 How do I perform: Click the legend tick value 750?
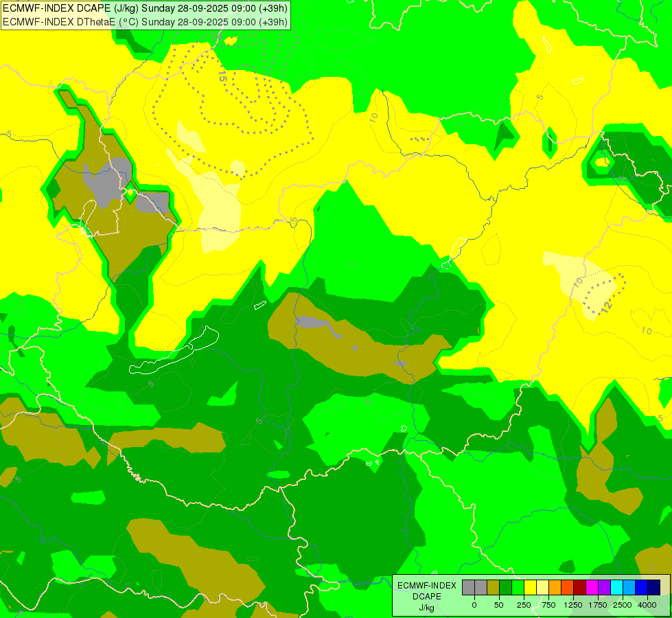tap(548, 605)
